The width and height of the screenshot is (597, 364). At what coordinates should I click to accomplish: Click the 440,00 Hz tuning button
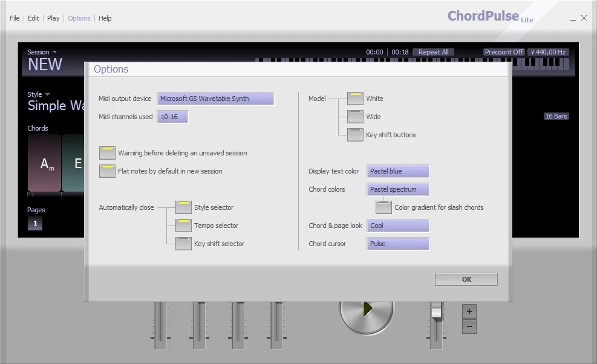pos(548,52)
